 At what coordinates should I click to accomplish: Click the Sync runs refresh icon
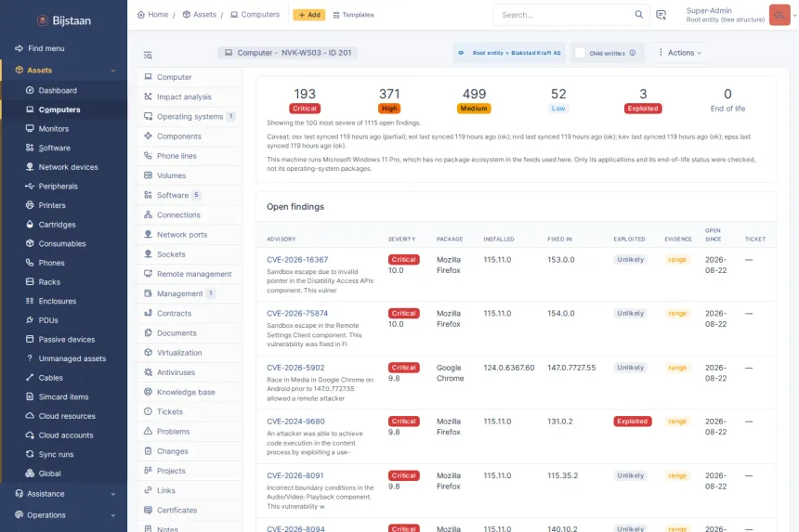pos(30,454)
